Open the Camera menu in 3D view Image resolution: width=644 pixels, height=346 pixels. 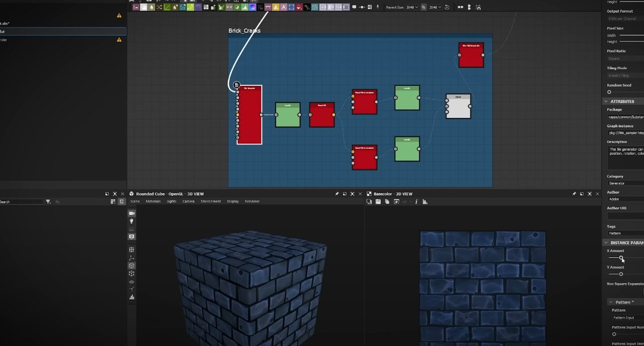[189, 202]
